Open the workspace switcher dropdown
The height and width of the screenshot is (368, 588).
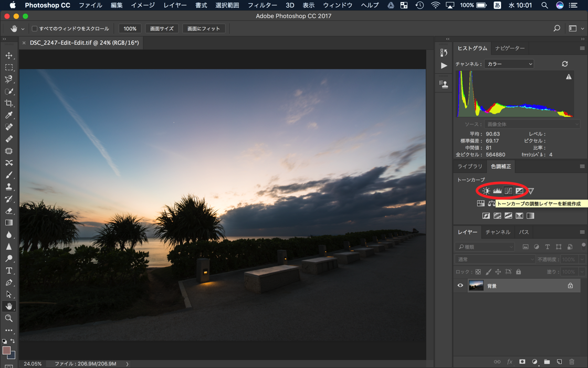(575, 29)
